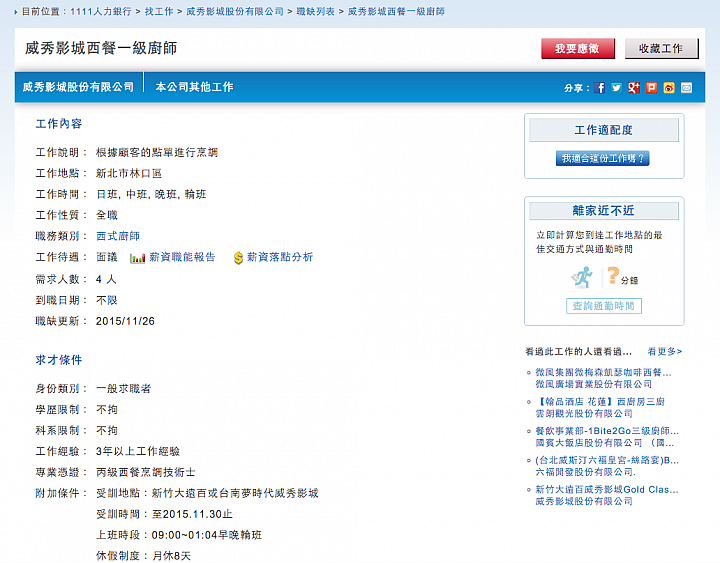Open the 本公司其他工作 tab
The width and height of the screenshot is (720, 563).
pyautogui.click(x=194, y=87)
